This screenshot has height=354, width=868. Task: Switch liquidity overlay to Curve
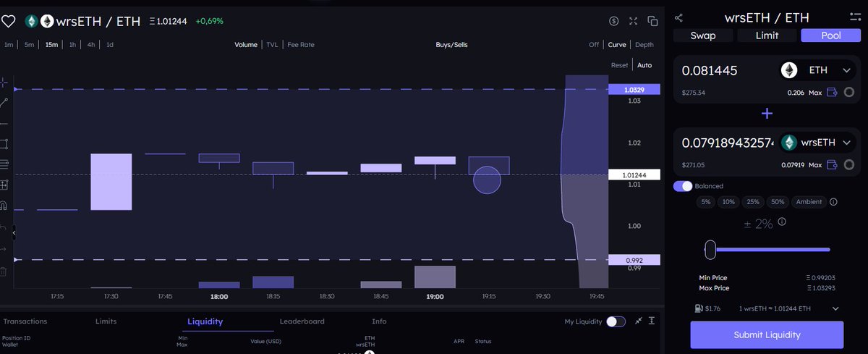pyautogui.click(x=617, y=45)
